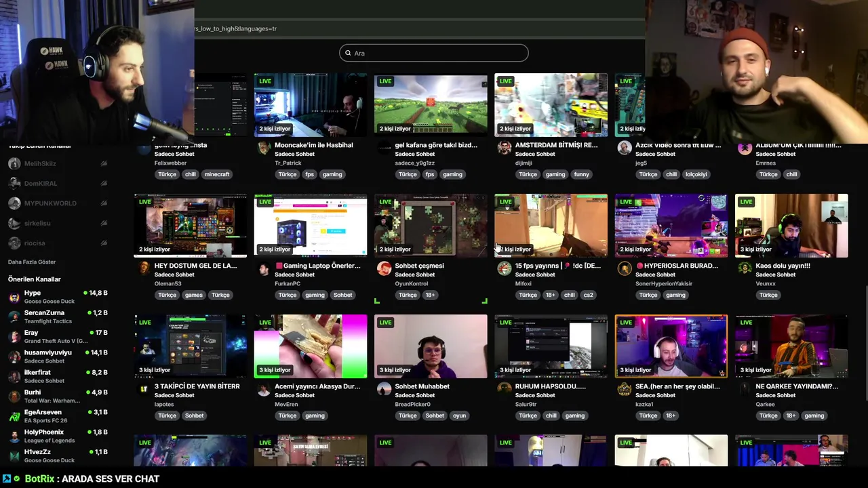Click offline camera icon next to MelihSkilz
Image resolution: width=868 pixels, height=488 pixels.
click(x=104, y=163)
